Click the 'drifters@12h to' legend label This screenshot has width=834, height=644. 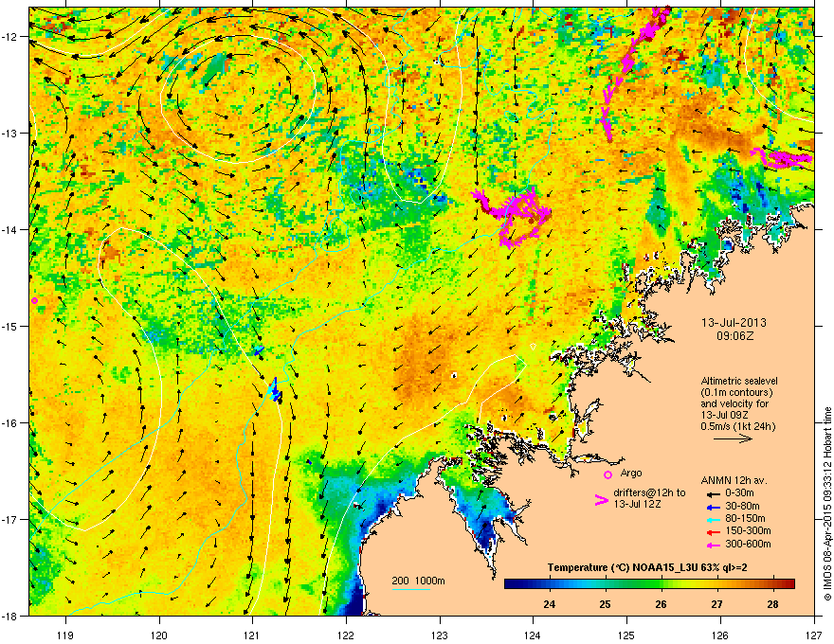tap(649, 493)
